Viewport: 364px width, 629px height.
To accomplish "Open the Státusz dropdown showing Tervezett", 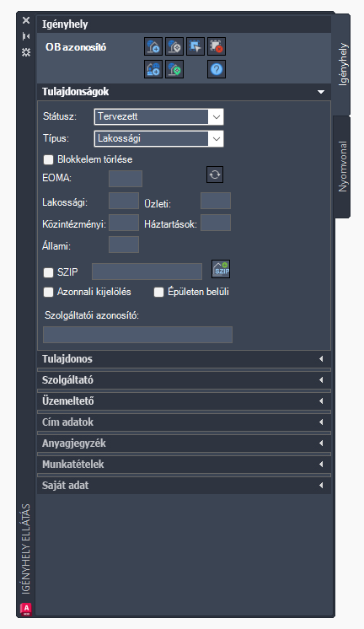I will click(158, 116).
